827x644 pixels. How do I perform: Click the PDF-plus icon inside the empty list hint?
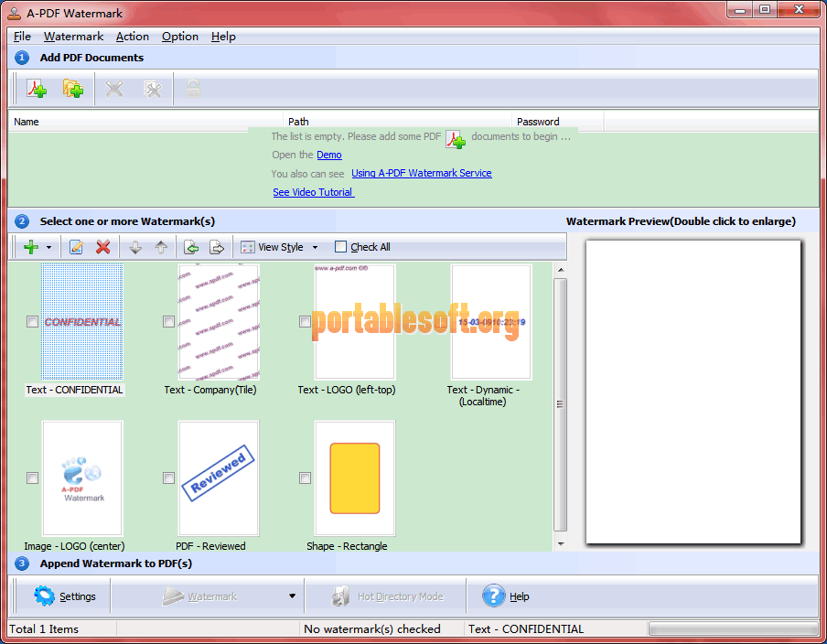click(x=456, y=139)
